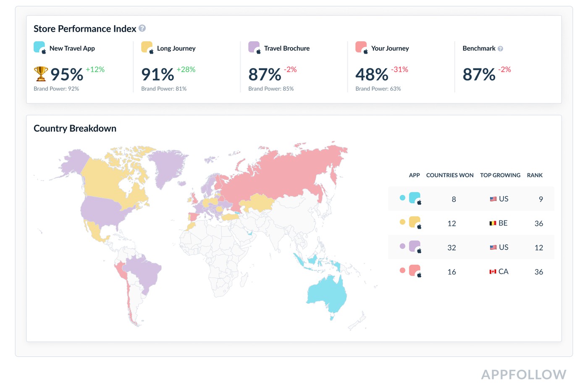Click the Your Journey red app icon
Viewport: 588px width, 390px height.
click(x=361, y=47)
